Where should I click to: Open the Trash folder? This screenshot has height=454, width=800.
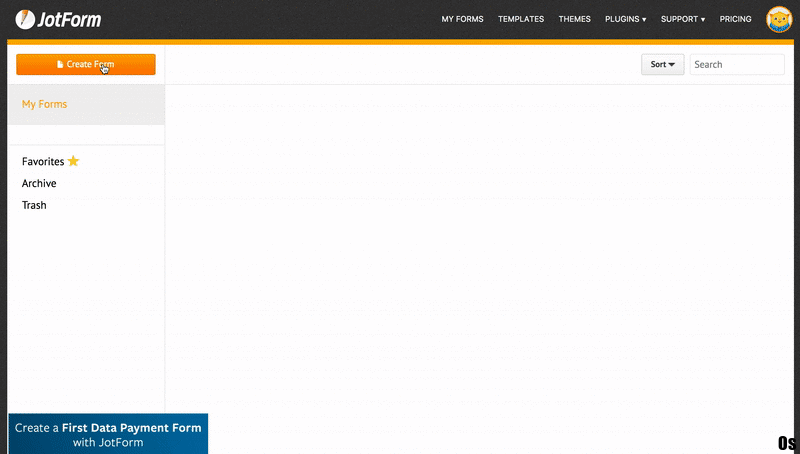point(34,205)
